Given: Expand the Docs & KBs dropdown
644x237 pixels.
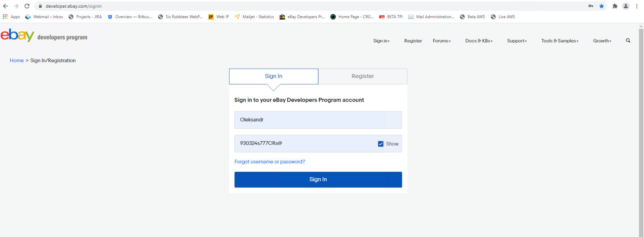Looking at the screenshot, I should click(479, 41).
